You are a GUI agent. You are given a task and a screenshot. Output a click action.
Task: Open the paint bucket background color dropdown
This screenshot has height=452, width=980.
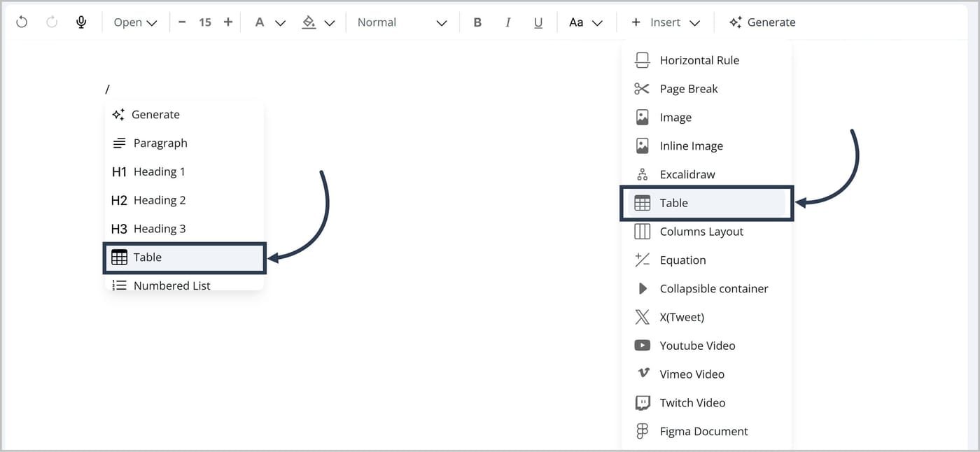(x=318, y=22)
